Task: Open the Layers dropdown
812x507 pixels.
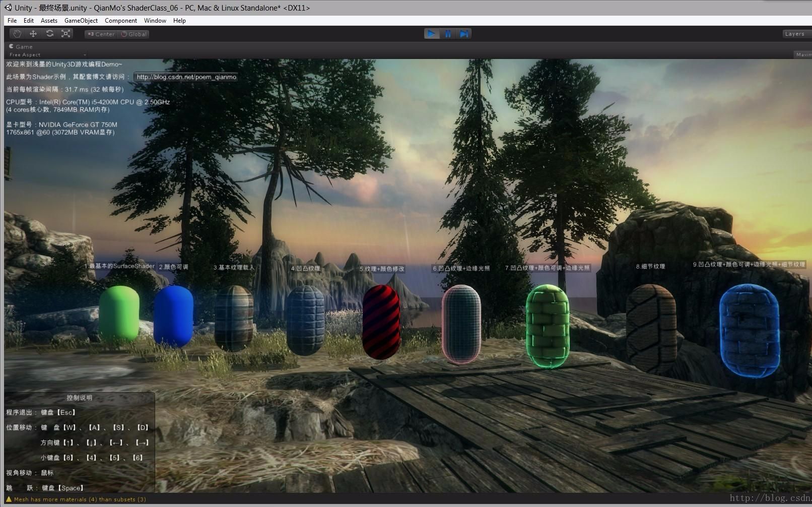Action: [x=795, y=33]
